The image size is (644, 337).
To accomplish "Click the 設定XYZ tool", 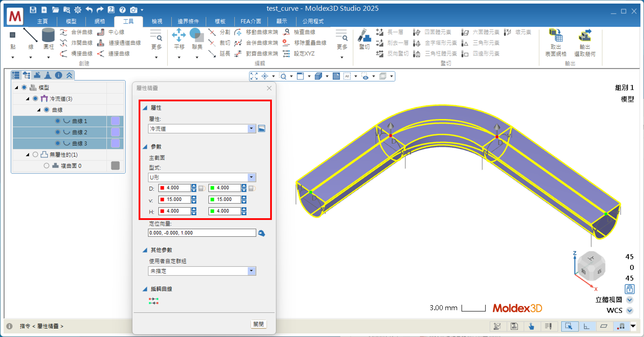I will pyautogui.click(x=299, y=54).
